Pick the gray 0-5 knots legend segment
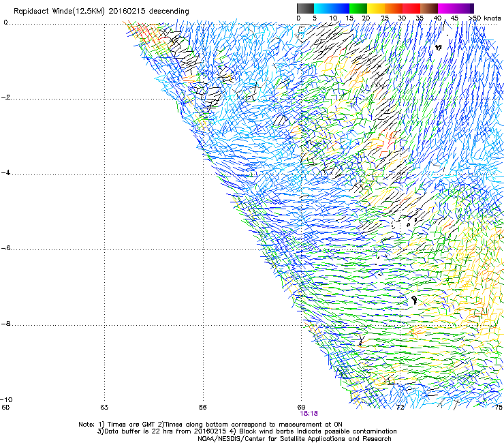 coord(305,8)
